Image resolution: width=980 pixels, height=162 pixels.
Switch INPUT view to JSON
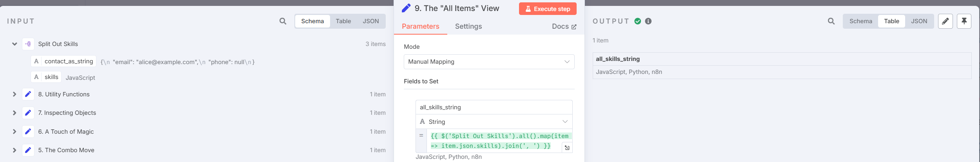pyautogui.click(x=370, y=21)
